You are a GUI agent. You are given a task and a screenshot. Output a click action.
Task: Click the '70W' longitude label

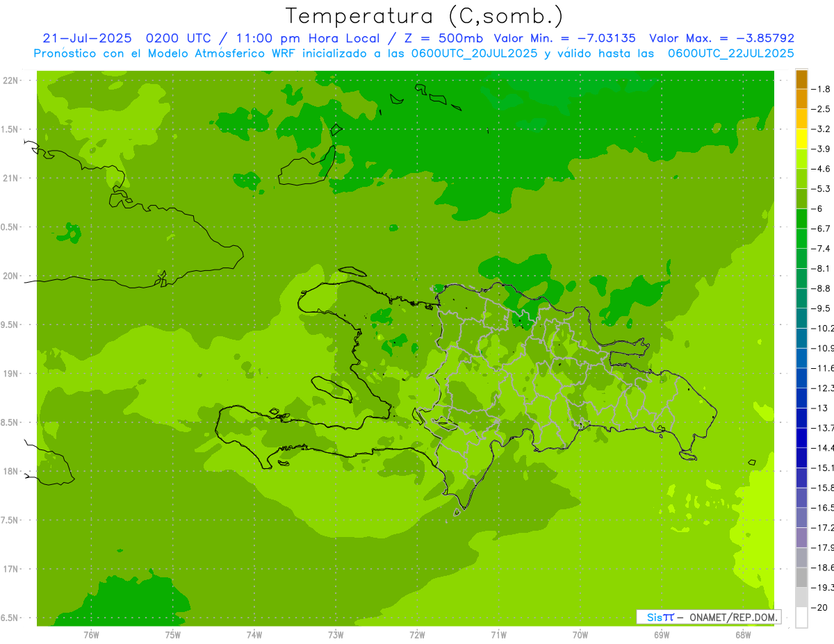[x=580, y=634]
